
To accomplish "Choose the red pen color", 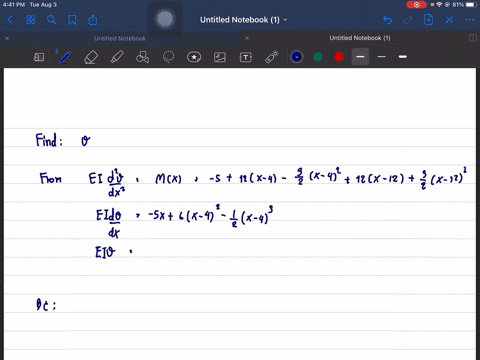I will pos(339,57).
